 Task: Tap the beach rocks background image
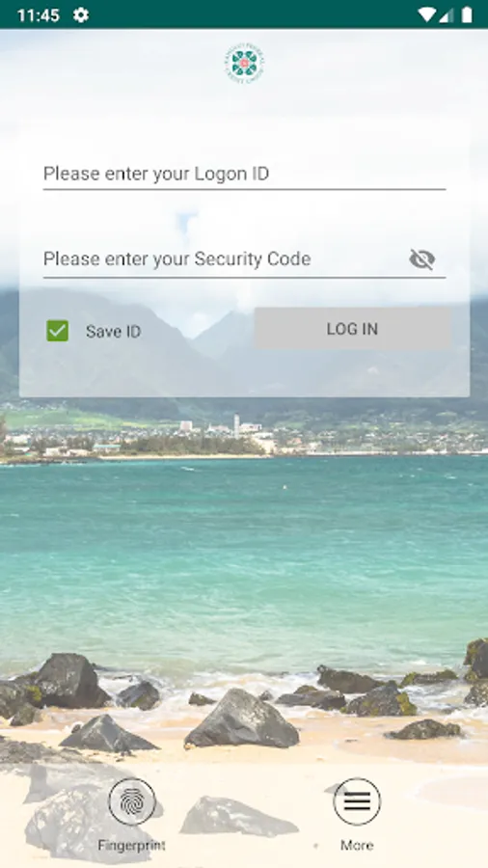point(241,719)
